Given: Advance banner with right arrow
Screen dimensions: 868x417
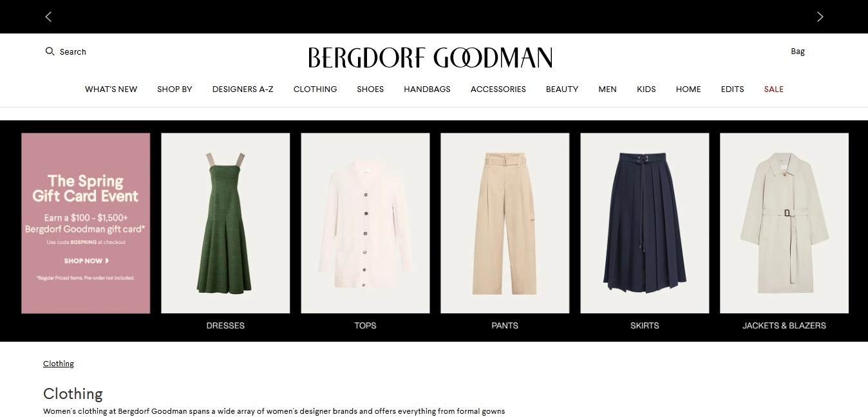Looking at the screenshot, I should tap(820, 17).
